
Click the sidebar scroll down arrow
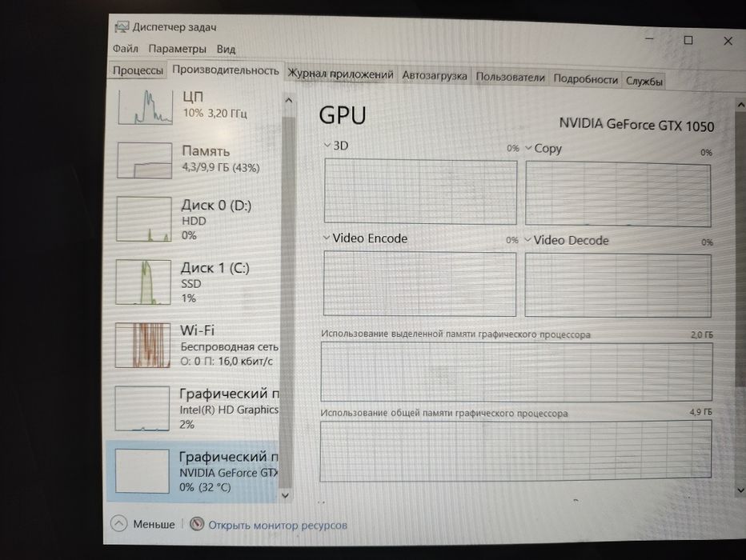click(x=286, y=495)
